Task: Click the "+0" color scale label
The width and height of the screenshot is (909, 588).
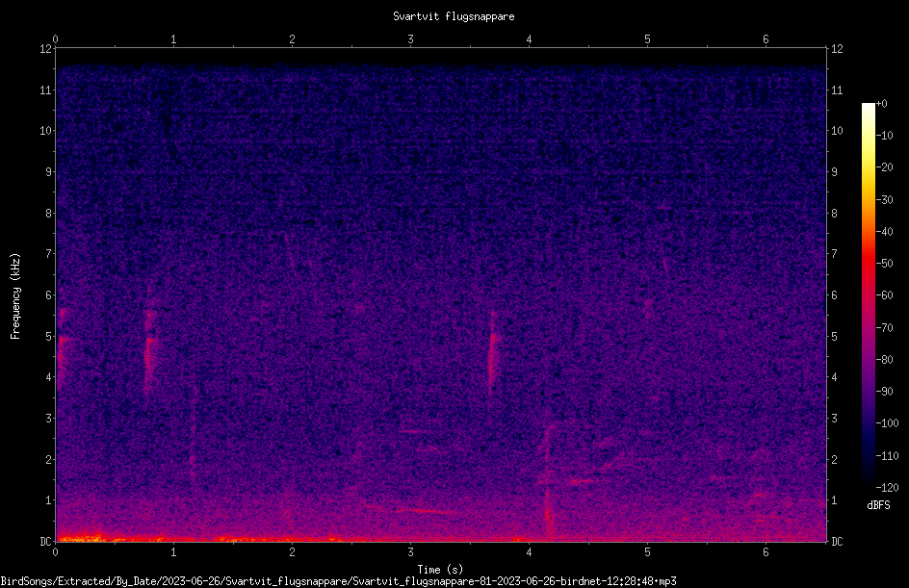Action: point(881,104)
